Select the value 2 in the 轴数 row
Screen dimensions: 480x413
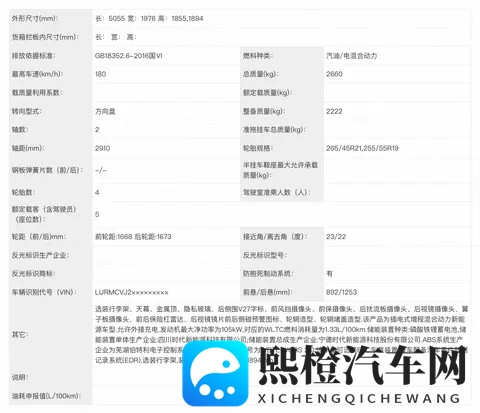pos(97,130)
